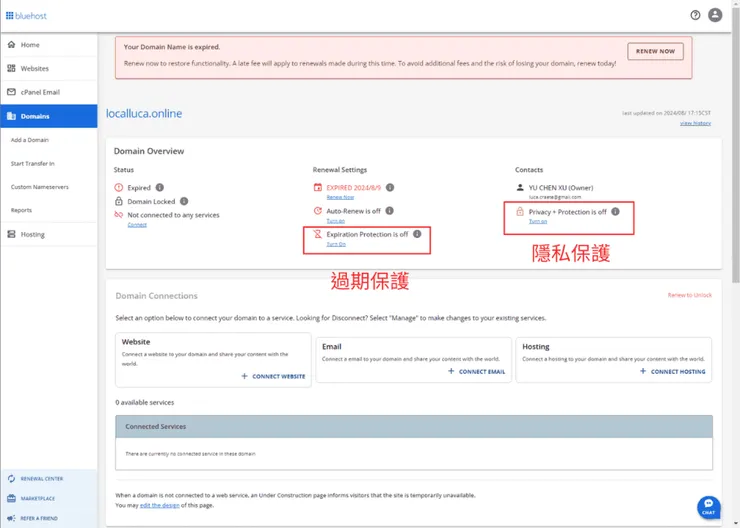Click info icon beside Privacy + Protection is off

[x=615, y=211]
